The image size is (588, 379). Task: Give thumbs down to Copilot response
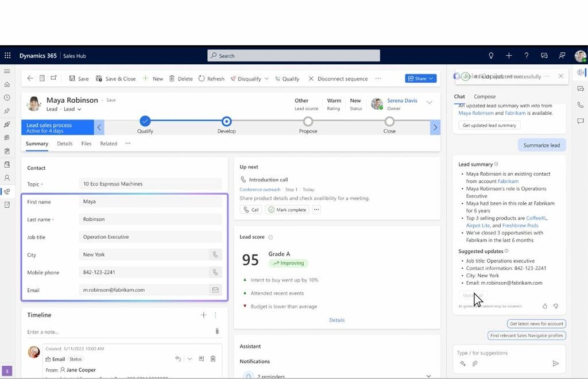pos(556,306)
